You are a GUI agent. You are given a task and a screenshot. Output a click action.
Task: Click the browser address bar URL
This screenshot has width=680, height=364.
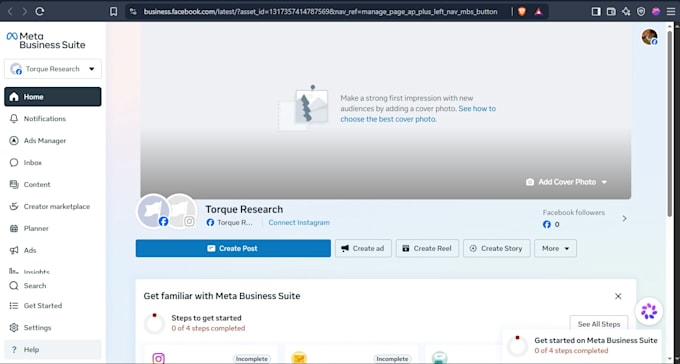point(320,12)
